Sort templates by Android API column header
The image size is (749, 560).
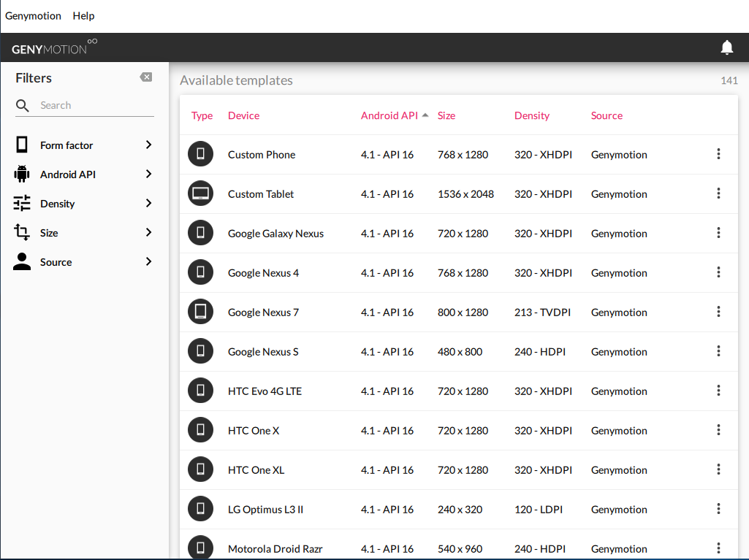pyautogui.click(x=389, y=115)
